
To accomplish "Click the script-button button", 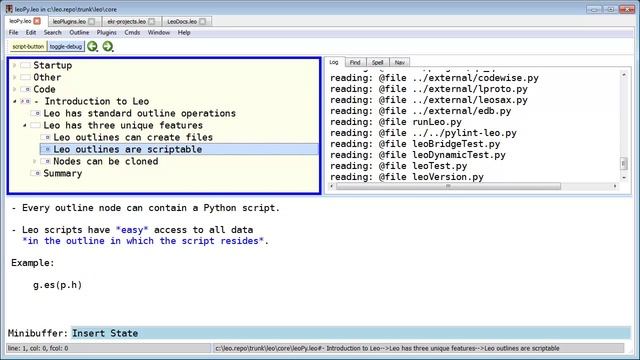I will 28,47.
